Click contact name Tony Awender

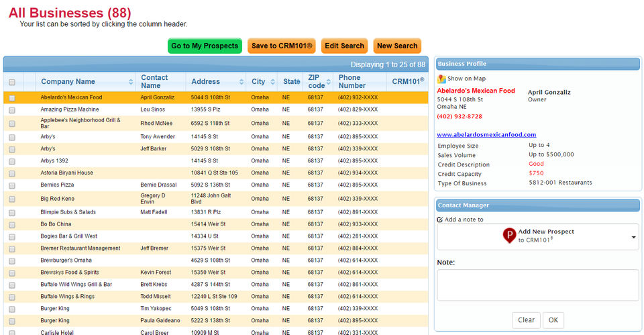click(157, 136)
